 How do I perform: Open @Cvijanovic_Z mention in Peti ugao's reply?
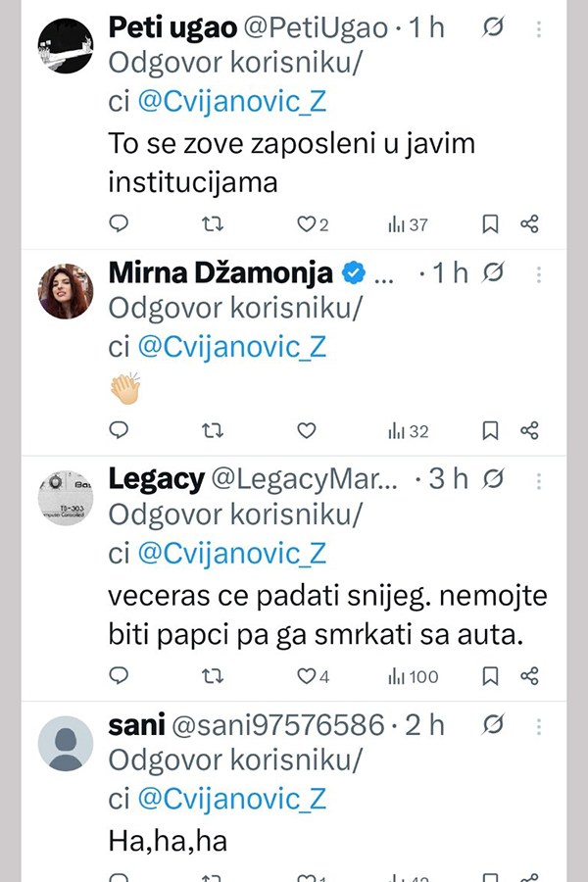[231, 101]
